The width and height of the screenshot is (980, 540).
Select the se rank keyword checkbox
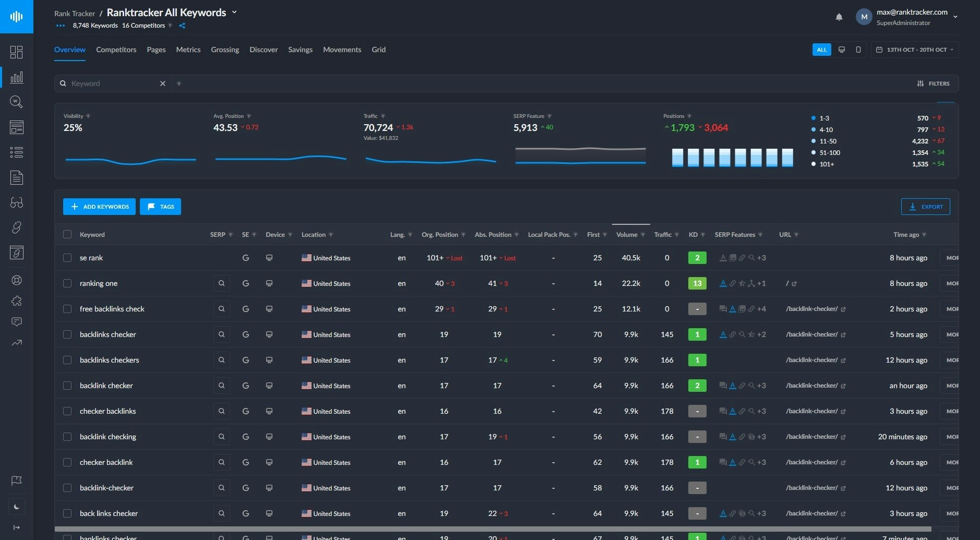pyautogui.click(x=67, y=258)
